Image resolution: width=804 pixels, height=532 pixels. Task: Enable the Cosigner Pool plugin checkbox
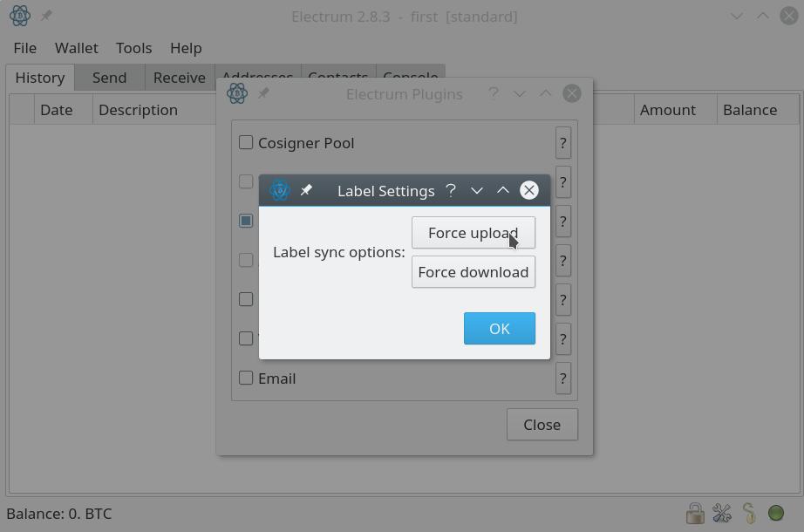click(246, 142)
